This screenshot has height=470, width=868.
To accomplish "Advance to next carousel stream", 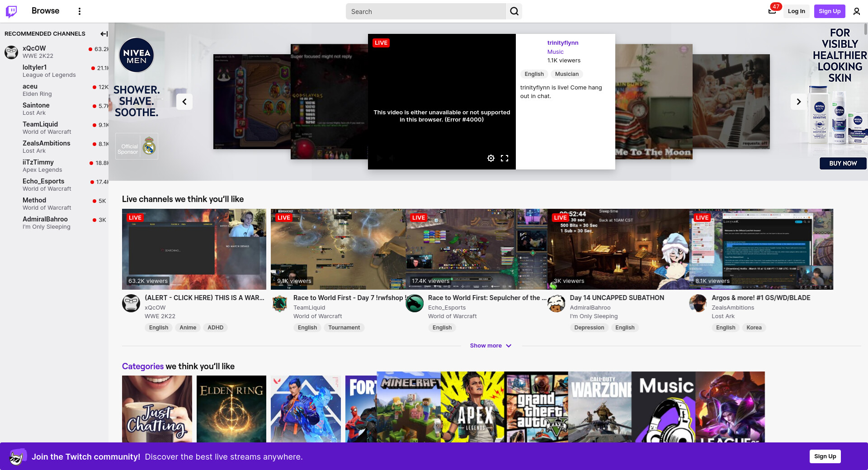I will point(798,102).
